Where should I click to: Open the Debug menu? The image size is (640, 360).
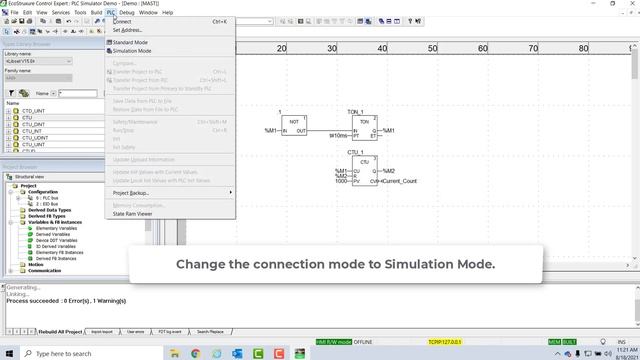(x=127, y=13)
